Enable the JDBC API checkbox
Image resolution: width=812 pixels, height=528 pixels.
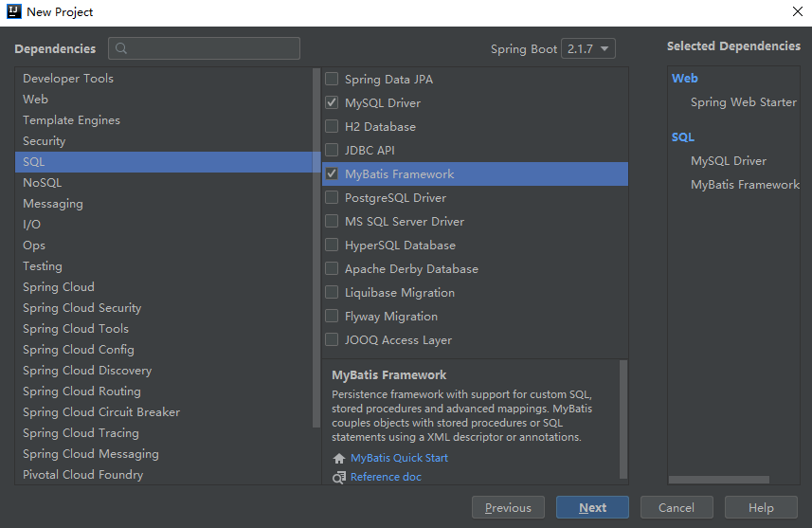click(x=332, y=150)
